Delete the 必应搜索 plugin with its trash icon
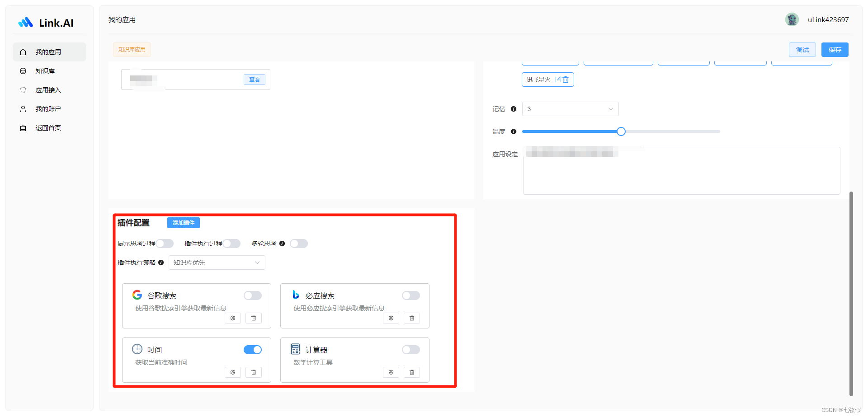The image size is (868, 417). click(x=412, y=318)
